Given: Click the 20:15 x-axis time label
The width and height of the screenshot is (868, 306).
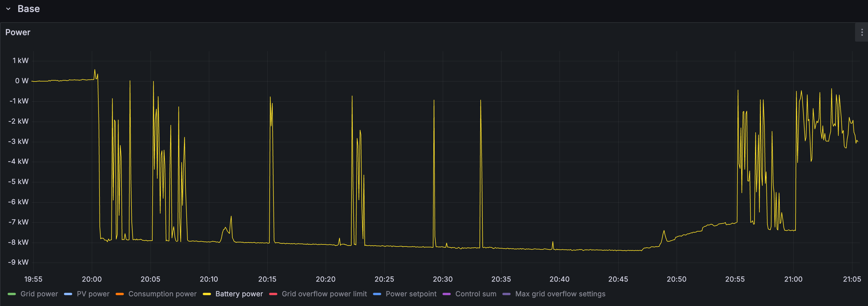Looking at the screenshot, I should pyautogui.click(x=267, y=279).
